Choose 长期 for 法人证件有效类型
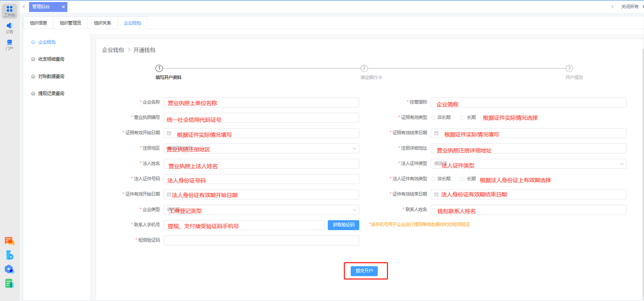The width and height of the screenshot is (644, 301). (x=462, y=179)
